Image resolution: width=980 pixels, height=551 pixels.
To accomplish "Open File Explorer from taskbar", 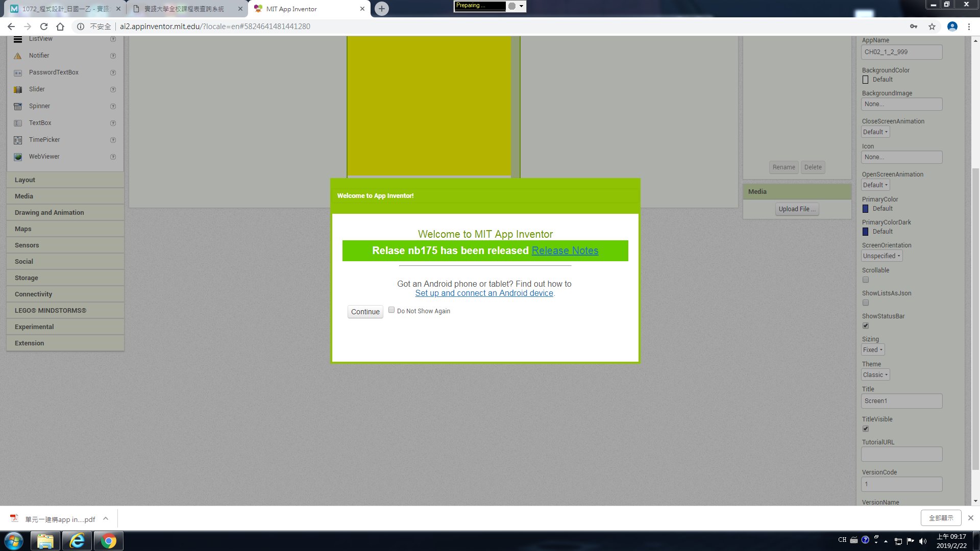I will click(x=45, y=541).
